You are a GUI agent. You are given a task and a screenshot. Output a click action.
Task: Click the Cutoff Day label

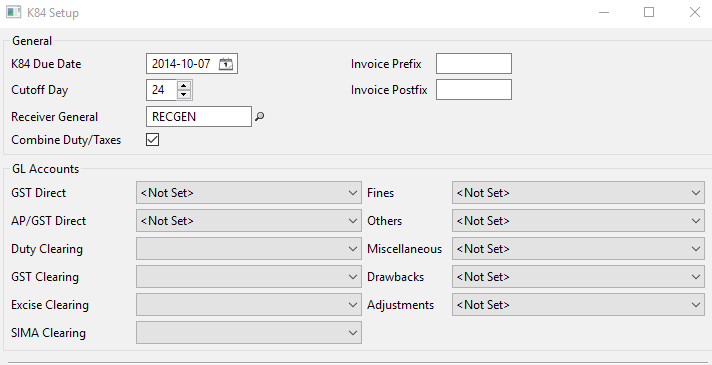point(40,90)
